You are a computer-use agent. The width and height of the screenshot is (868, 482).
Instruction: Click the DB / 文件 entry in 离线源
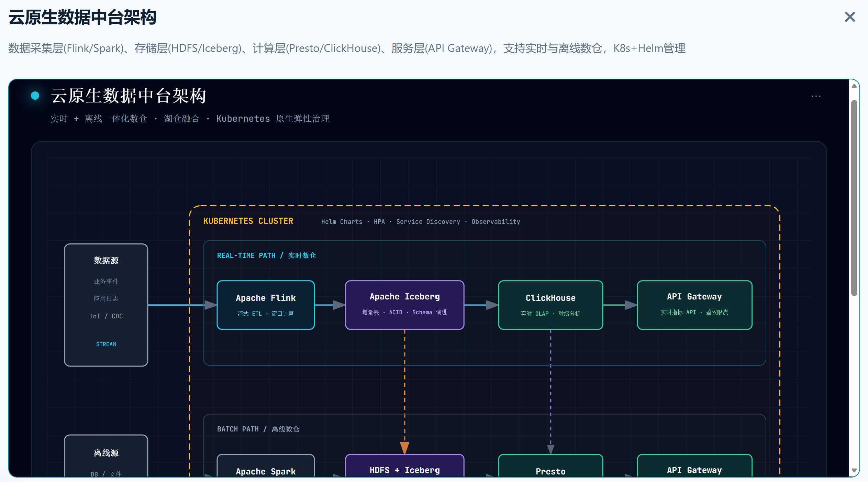coord(106,473)
